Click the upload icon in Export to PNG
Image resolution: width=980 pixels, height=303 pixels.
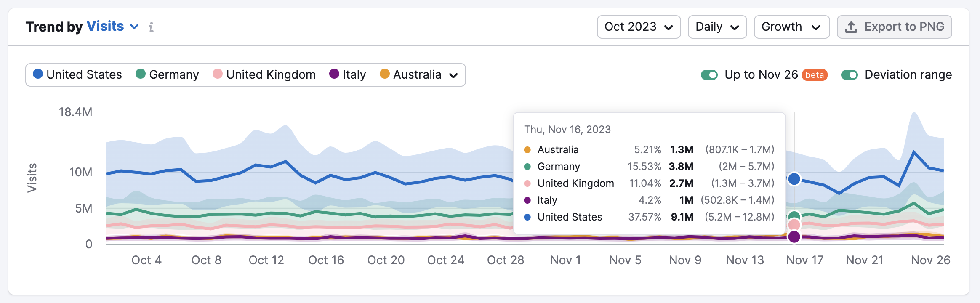[851, 27]
